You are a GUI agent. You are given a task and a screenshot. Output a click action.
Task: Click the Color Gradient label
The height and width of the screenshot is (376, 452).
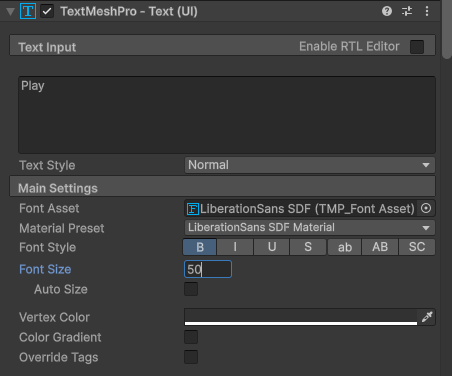pos(60,337)
